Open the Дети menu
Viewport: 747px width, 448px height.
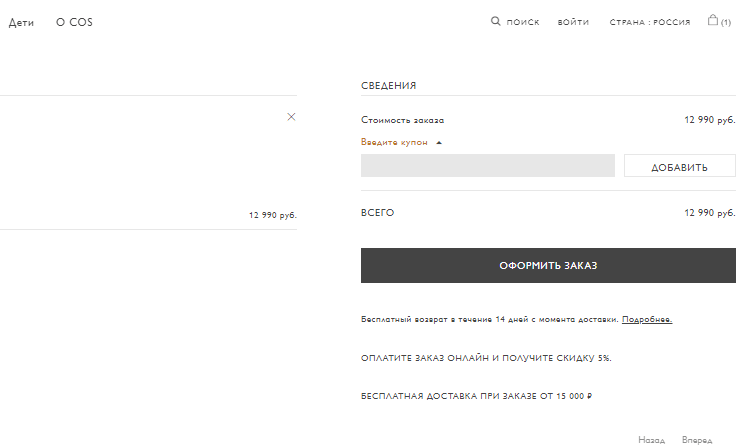pyautogui.click(x=21, y=22)
